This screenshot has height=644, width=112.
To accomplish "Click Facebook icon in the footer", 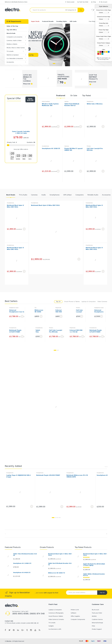I will [x=5, y=630].
